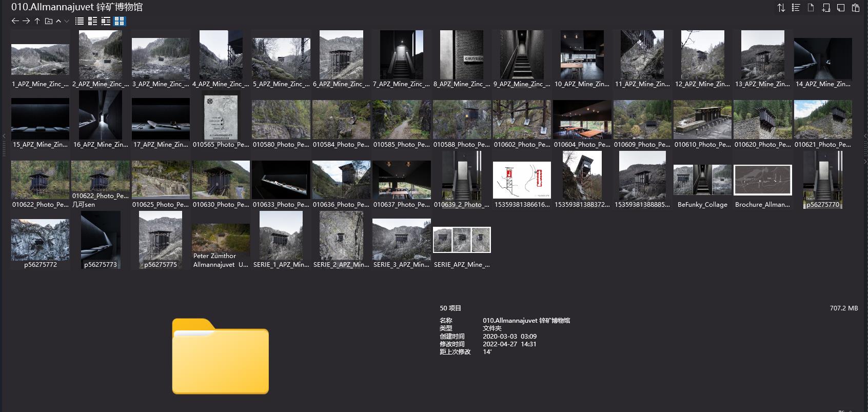Click the clipboard paste icon
Screen dimensions: 868x412
click(x=855, y=8)
